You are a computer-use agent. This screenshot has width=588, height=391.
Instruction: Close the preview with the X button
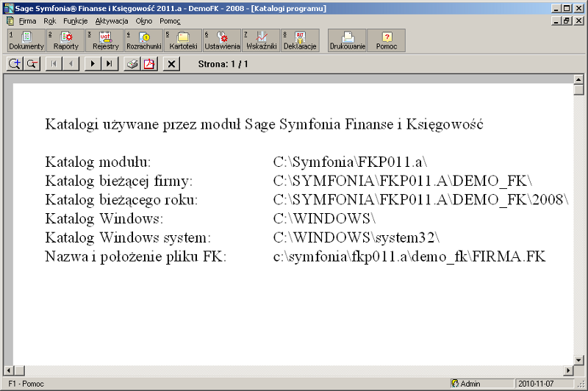[171, 64]
